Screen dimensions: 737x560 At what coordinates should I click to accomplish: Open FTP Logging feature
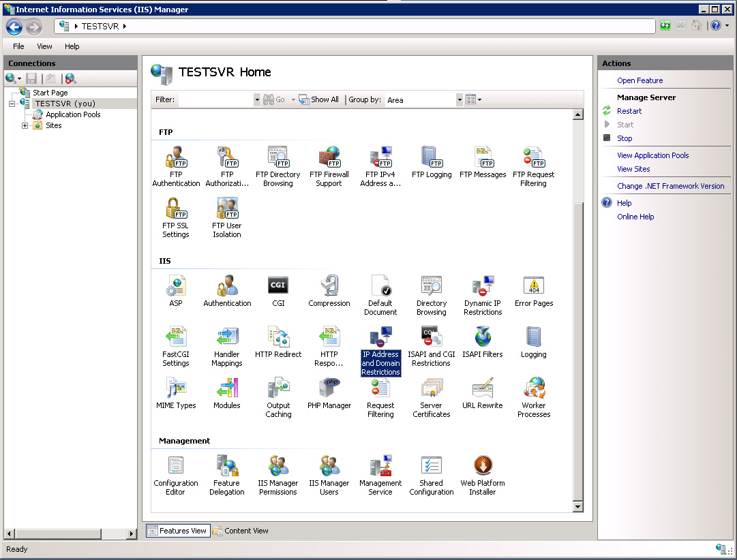(x=432, y=162)
